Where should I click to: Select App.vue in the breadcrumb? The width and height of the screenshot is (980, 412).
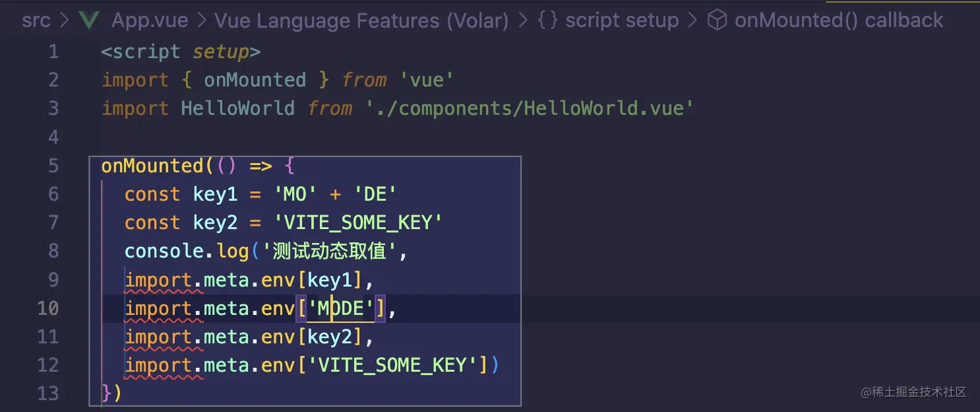click(150, 21)
